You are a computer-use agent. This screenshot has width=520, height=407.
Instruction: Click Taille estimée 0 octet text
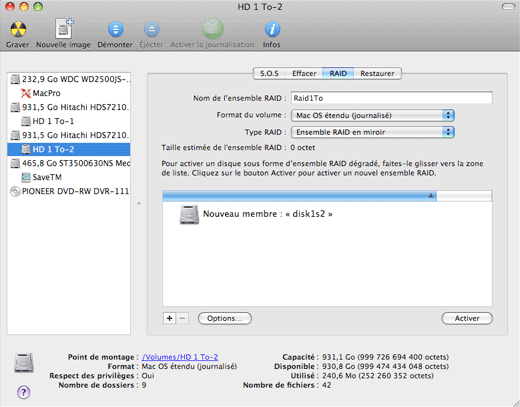point(303,147)
